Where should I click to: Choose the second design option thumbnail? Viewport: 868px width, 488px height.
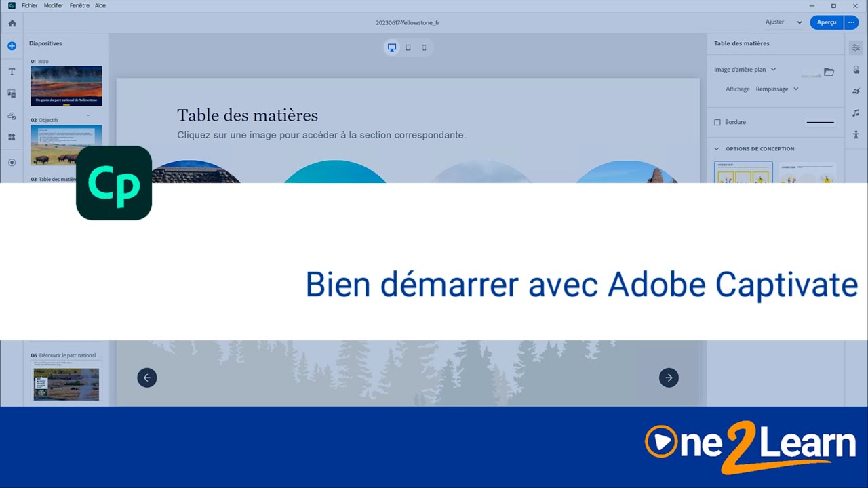click(807, 172)
